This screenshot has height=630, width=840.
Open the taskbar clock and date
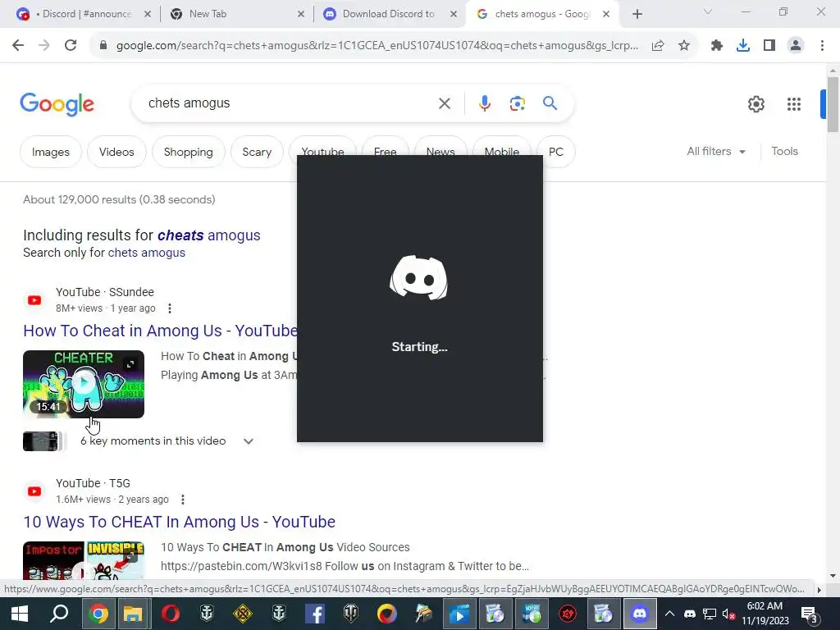coord(765,614)
